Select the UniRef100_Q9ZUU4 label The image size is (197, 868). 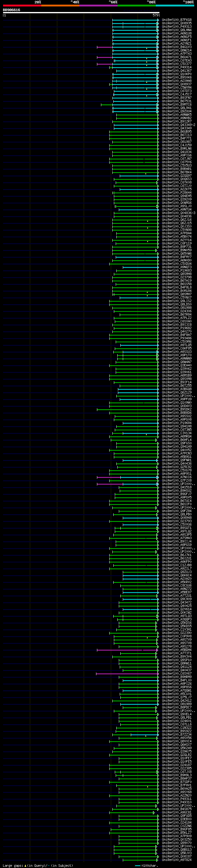pyautogui.click(x=176, y=111)
